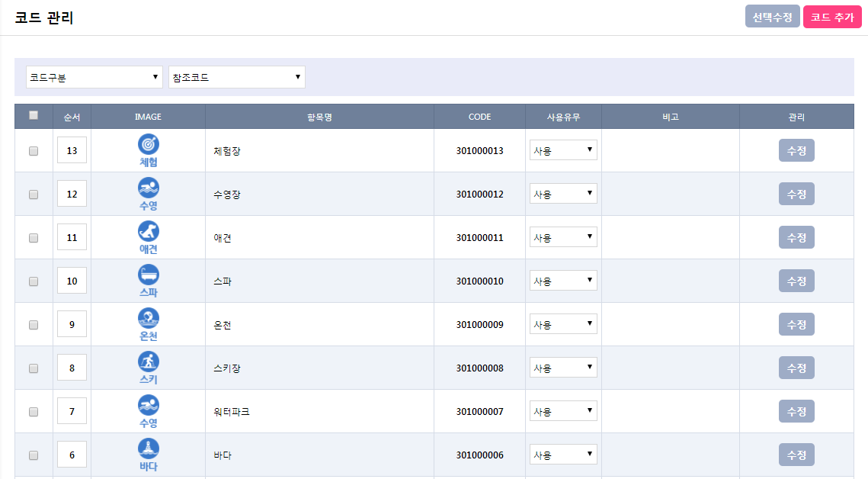Open the 코드구분 dropdown filter
868x479 pixels.
tap(94, 77)
